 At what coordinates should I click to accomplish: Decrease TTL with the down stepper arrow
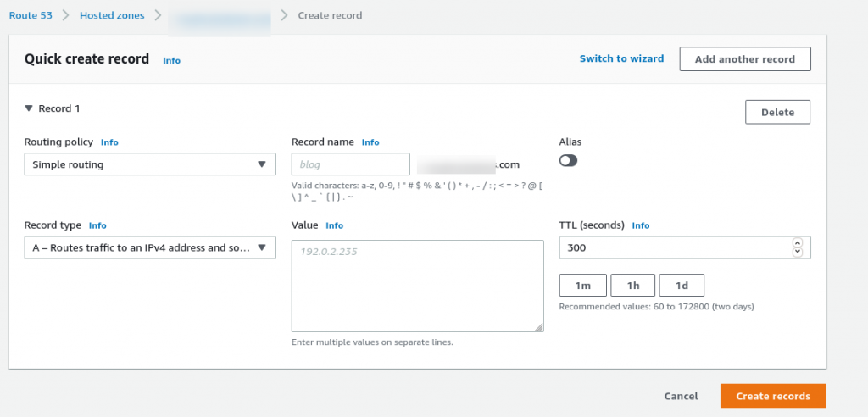pyautogui.click(x=798, y=252)
